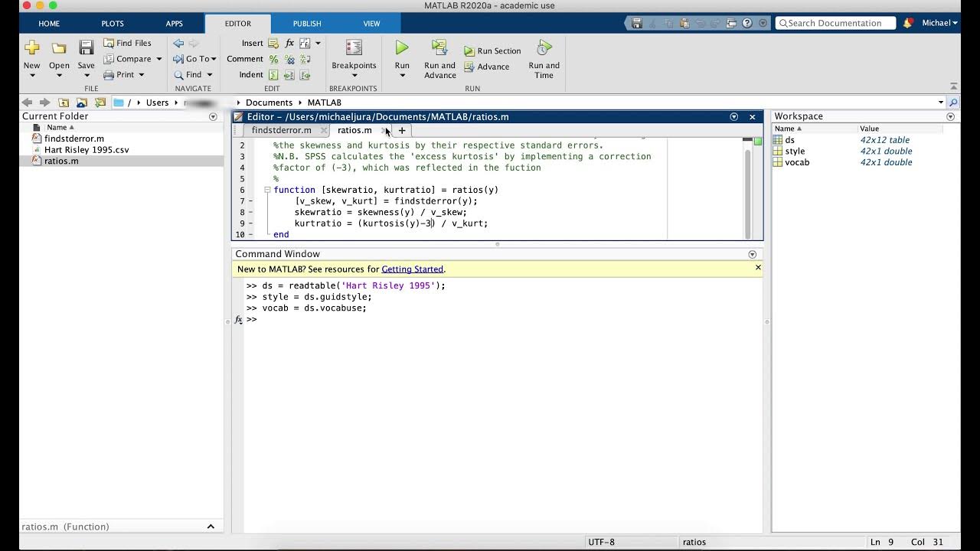980x551 pixels.
Task: Select Hart Risley 1995.csv file
Action: coord(87,150)
